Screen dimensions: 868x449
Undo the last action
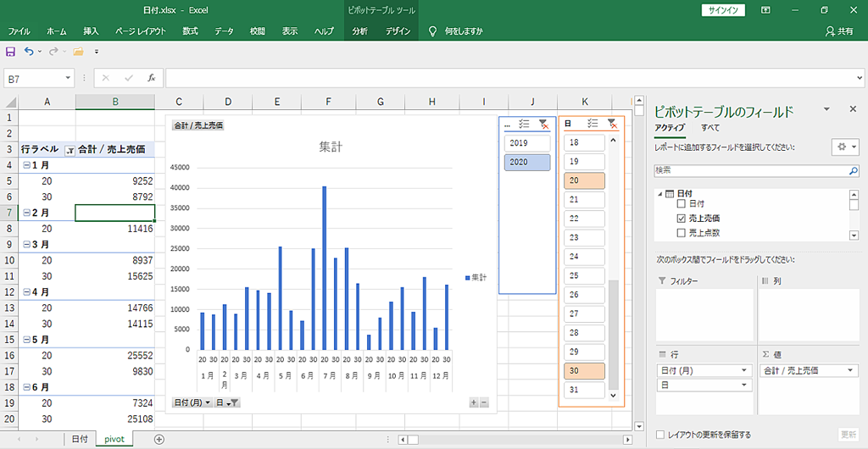tap(29, 52)
